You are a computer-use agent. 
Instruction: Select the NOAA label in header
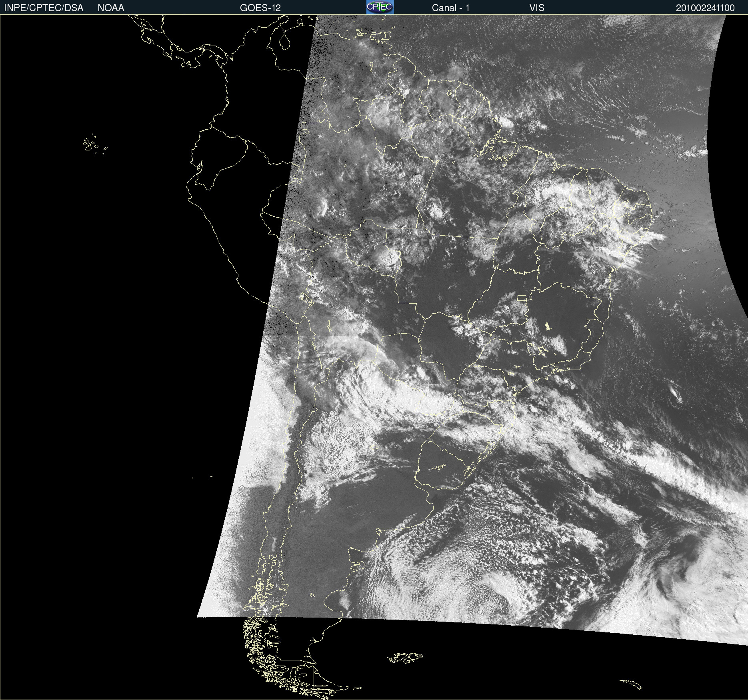(x=111, y=8)
